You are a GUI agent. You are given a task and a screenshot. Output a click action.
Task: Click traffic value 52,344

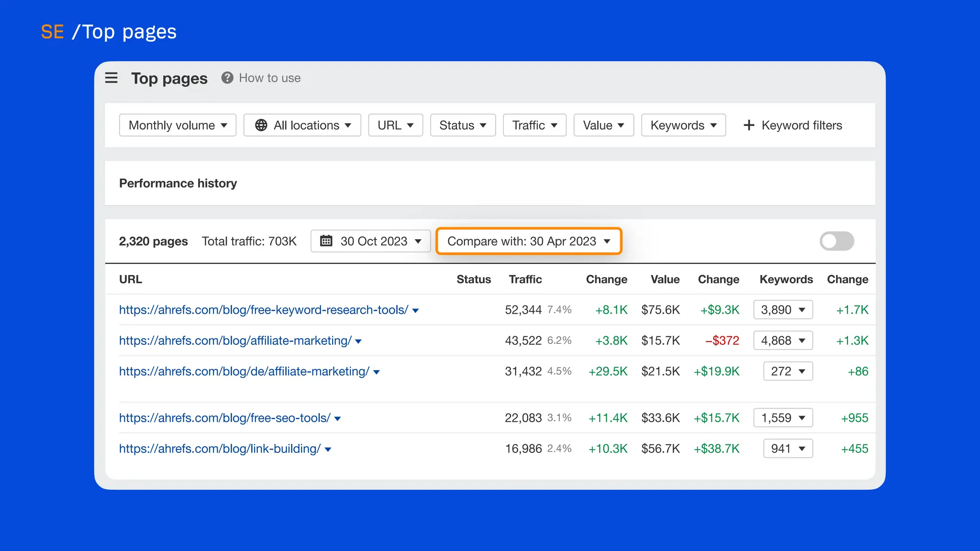pyautogui.click(x=523, y=310)
